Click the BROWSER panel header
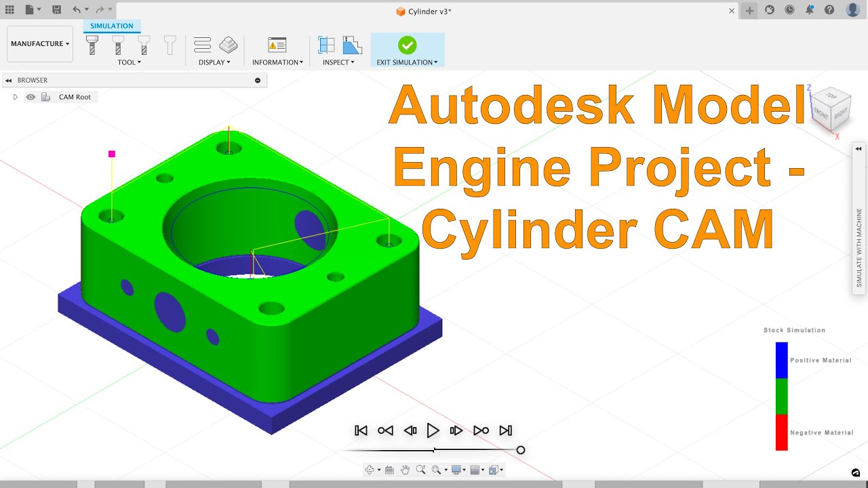This screenshot has width=868, height=488. (134, 80)
